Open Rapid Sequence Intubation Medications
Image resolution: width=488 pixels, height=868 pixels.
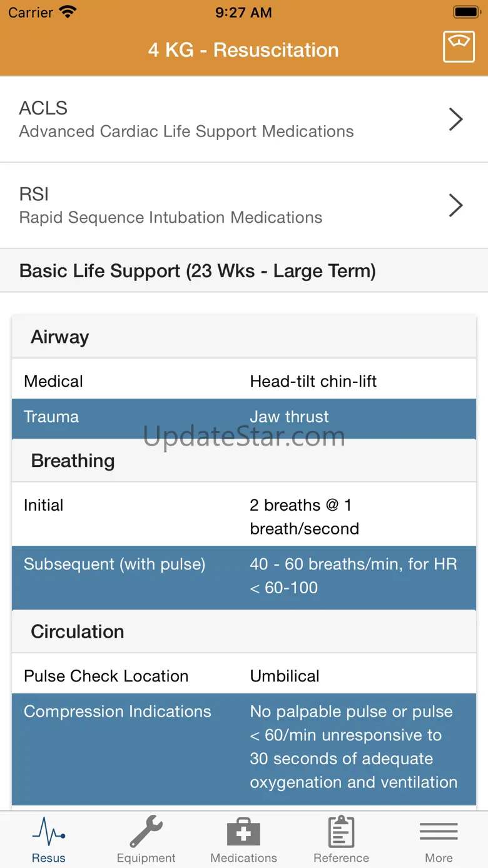(x=171, y=217)
